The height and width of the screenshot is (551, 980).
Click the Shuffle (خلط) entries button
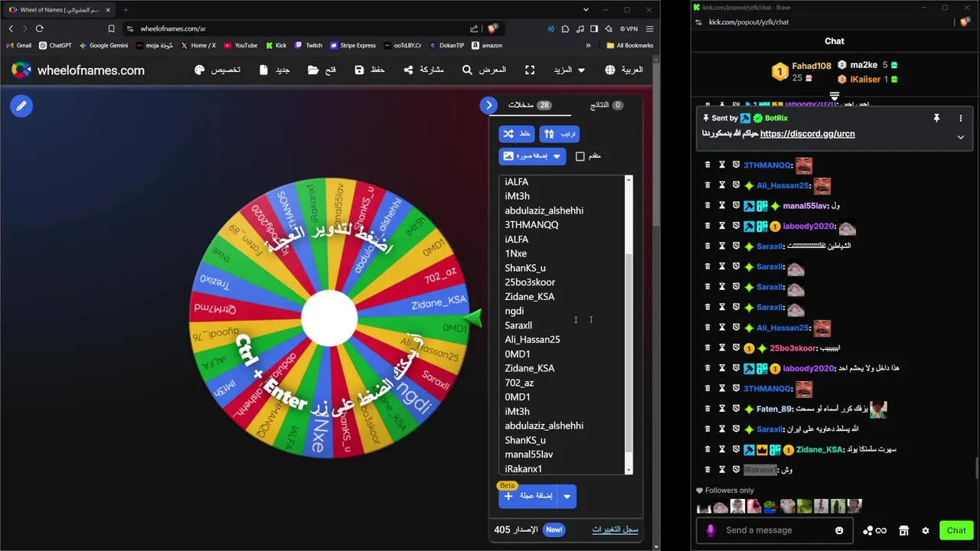point(517,134)
